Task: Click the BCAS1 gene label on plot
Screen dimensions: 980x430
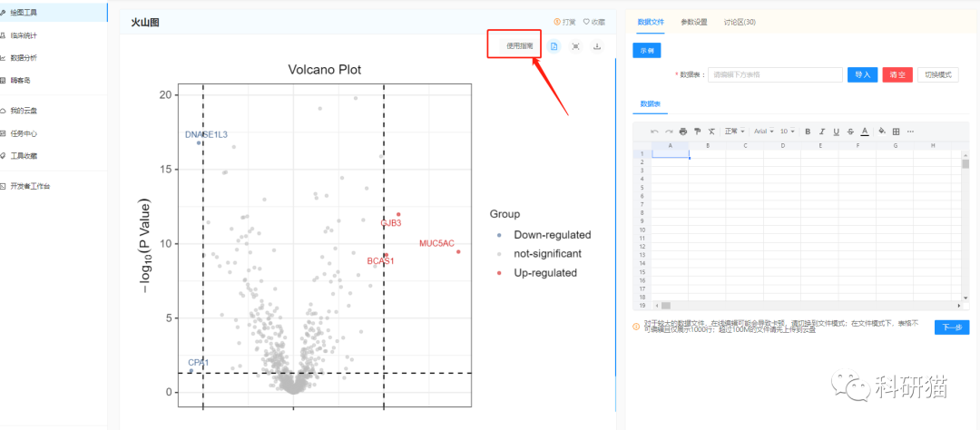Action: (x=380, y=260)
